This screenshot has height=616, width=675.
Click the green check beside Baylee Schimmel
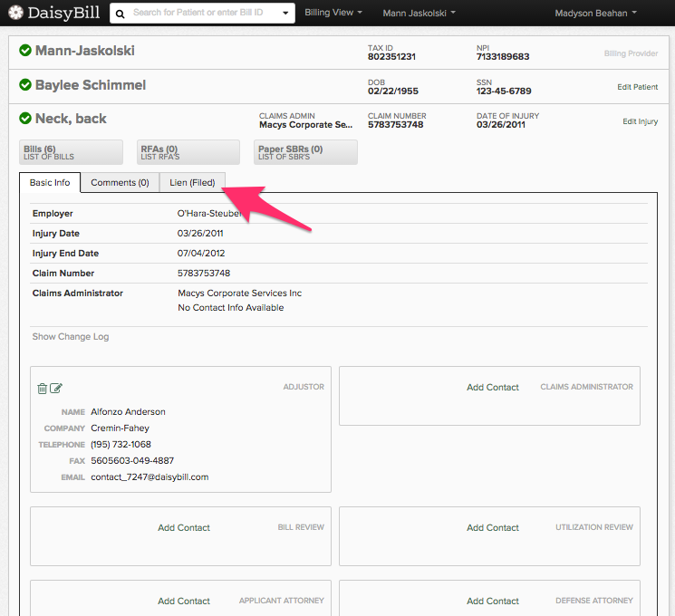(x=25, y=85)
